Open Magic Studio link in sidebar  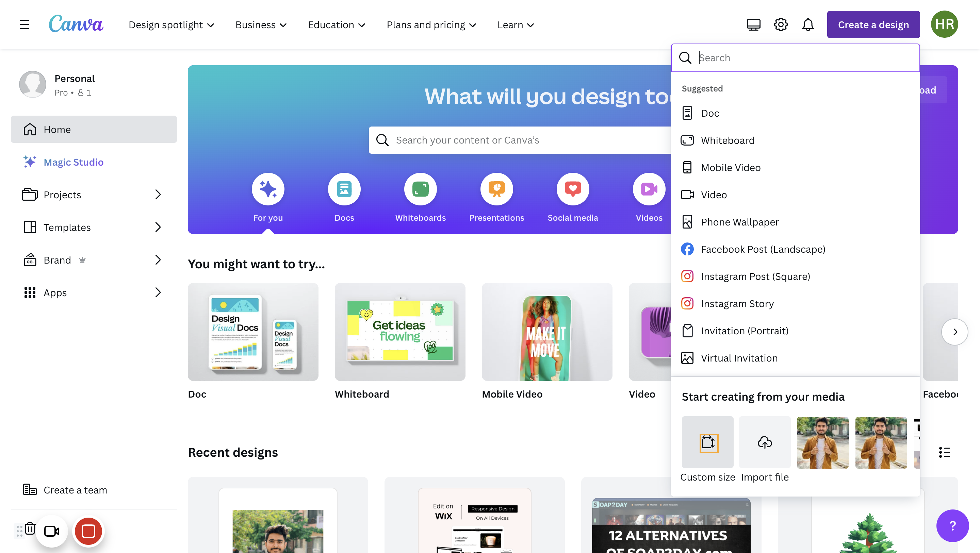[73, 162]
